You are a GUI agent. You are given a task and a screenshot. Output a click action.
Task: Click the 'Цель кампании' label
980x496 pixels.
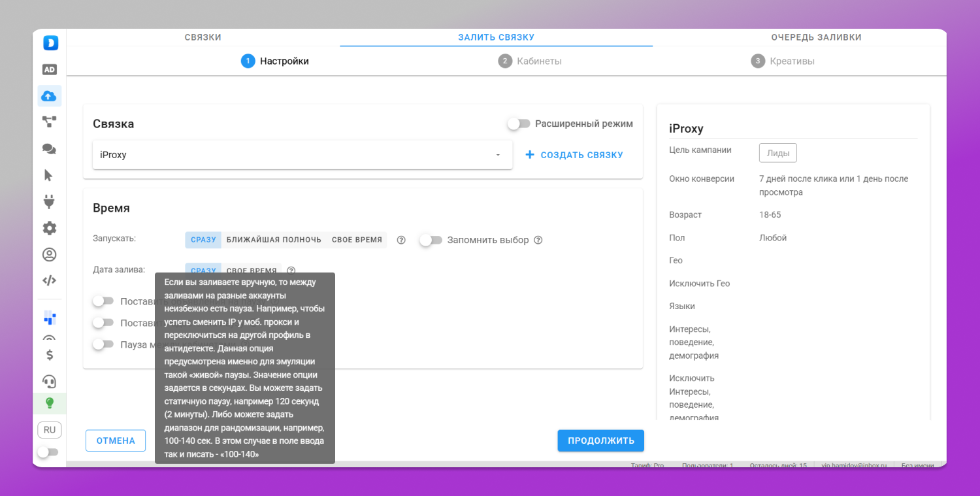click(700, 150)
